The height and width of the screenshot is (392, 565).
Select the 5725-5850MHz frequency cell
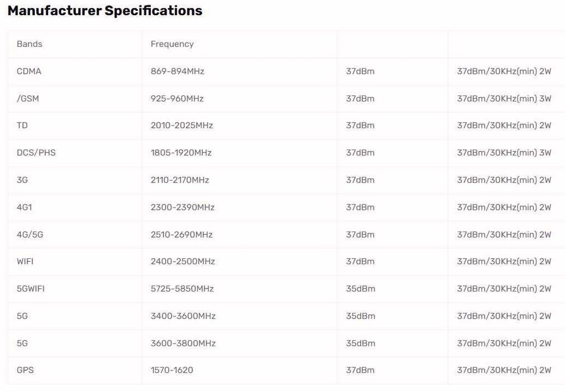(182, 289)
